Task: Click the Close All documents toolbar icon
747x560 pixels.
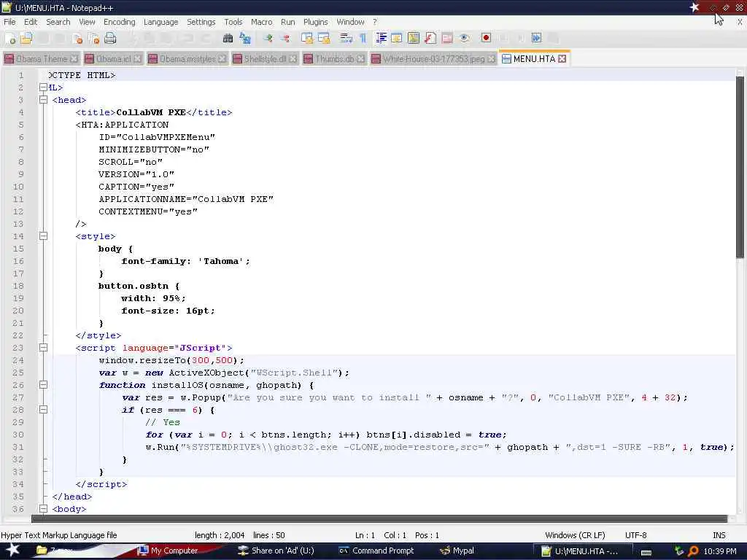Action: click(x=93, y=38)
